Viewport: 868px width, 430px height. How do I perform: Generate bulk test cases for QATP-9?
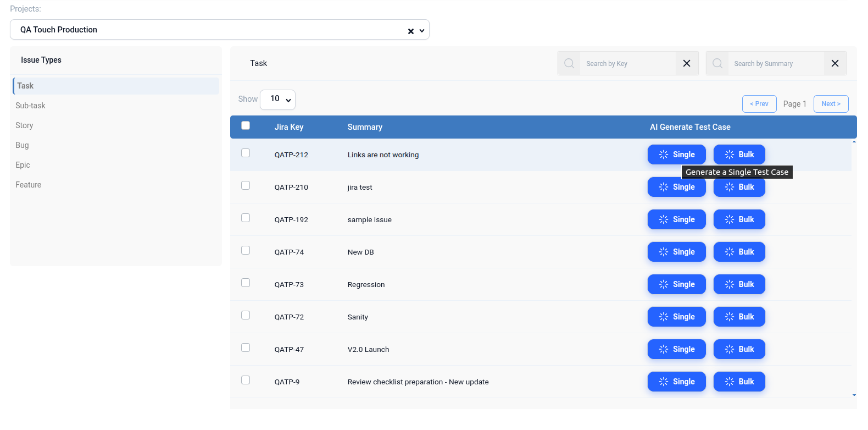[x=739, y=382]
